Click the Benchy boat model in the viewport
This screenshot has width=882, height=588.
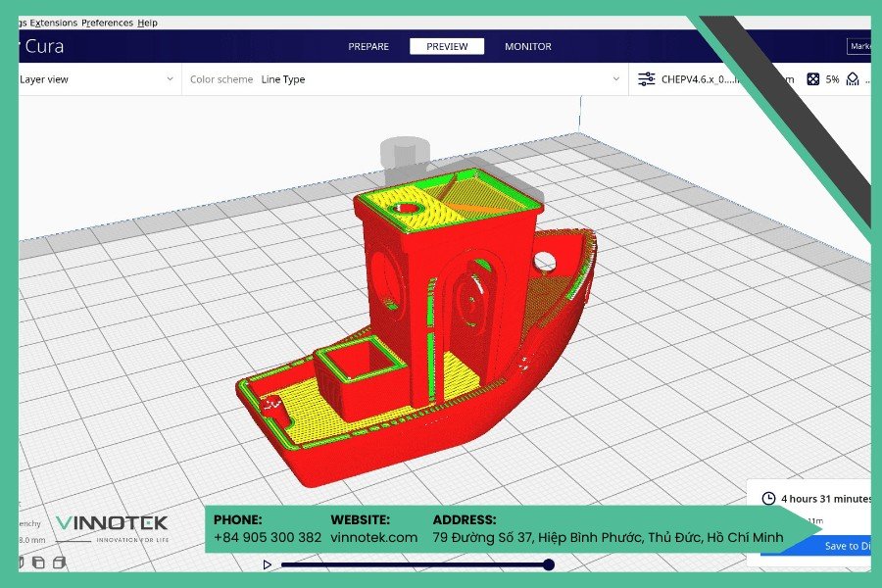421,323
